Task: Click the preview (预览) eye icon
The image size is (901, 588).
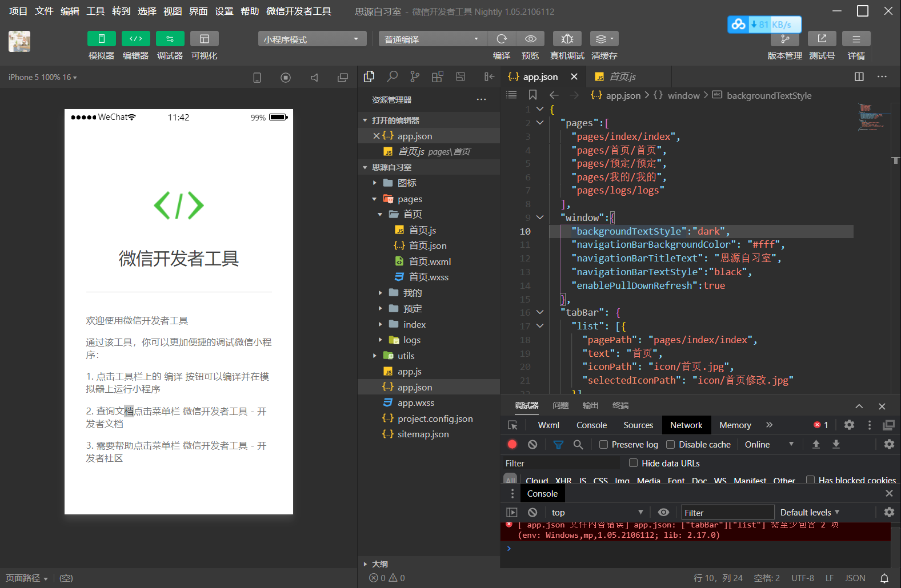Action: [x=530, y=39]
